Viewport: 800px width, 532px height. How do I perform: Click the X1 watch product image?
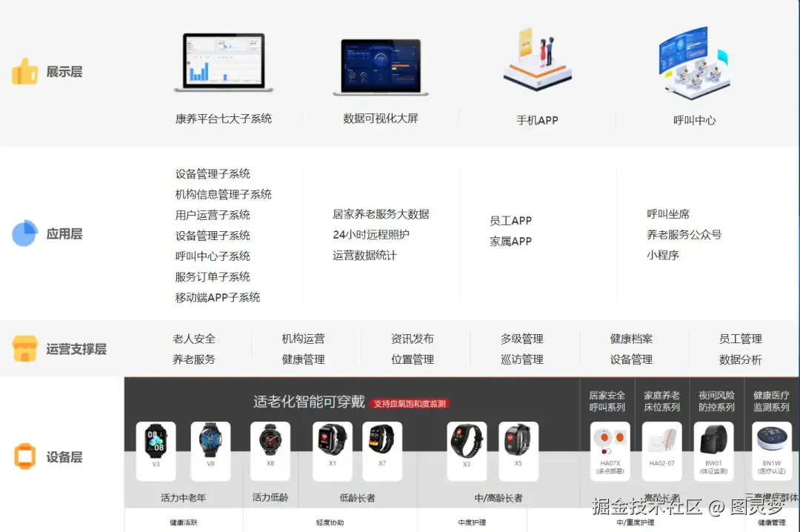point(332,447)
